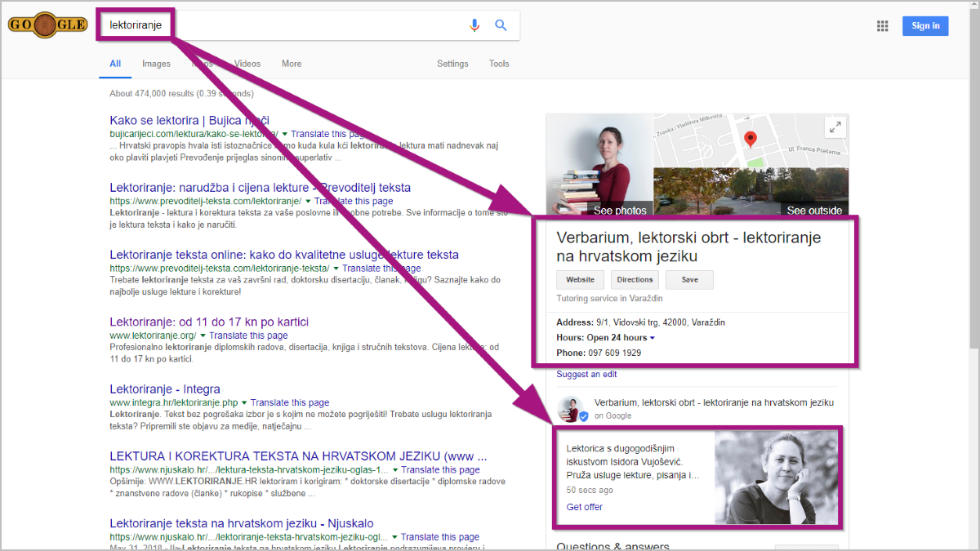Click the blue search magnifier icon
980x551 pixels.
click(501, 25)
